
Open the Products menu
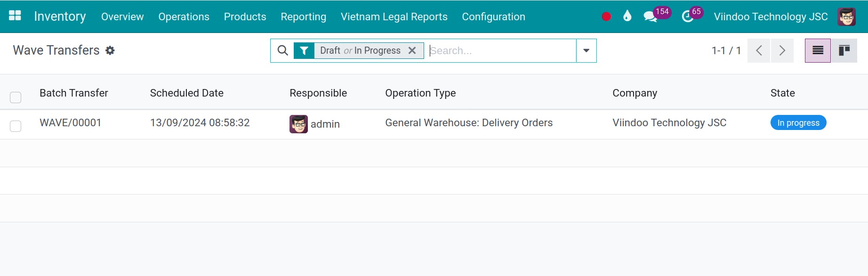(x=245, y=16)
